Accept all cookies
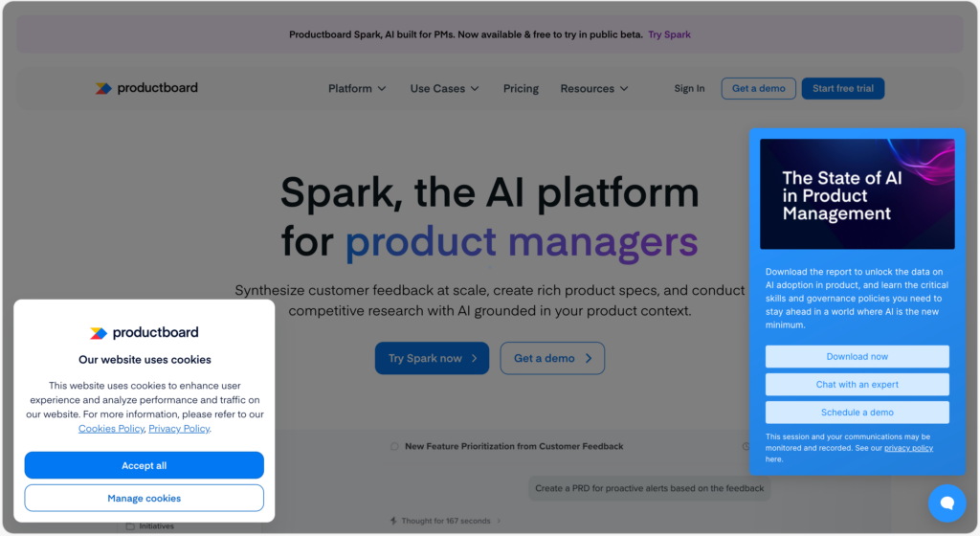980x536 pixels. tap(144, 465)
